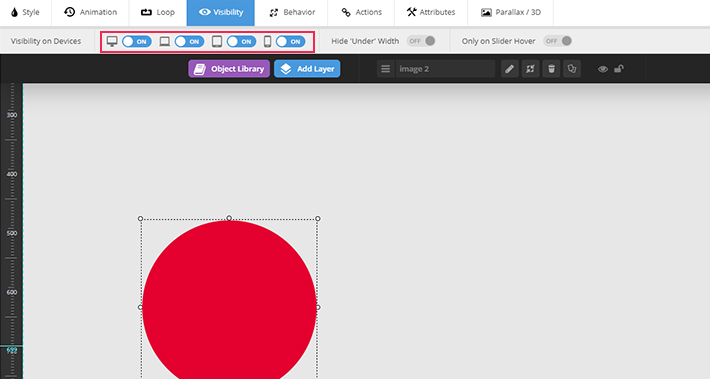
Task: Click the Hide 'Under' Width label
Action: point(365,41)
